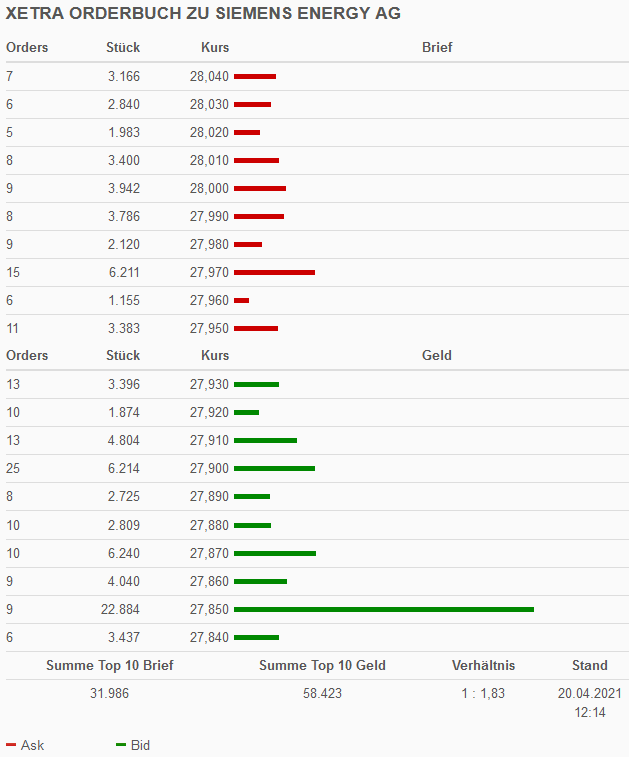Click the Brief column header
This screenshot has width=629, height=757.
[x=437, y=47]
